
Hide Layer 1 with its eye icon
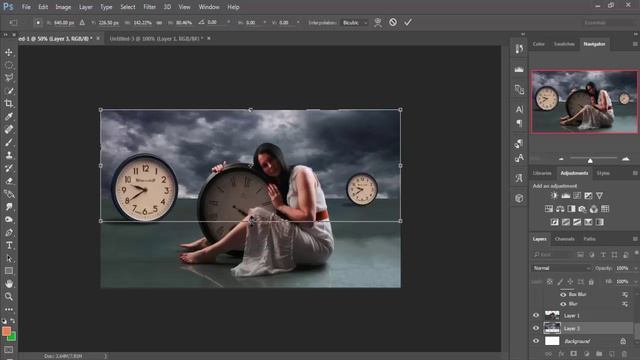pyautogui.click(x=536, y=315)
